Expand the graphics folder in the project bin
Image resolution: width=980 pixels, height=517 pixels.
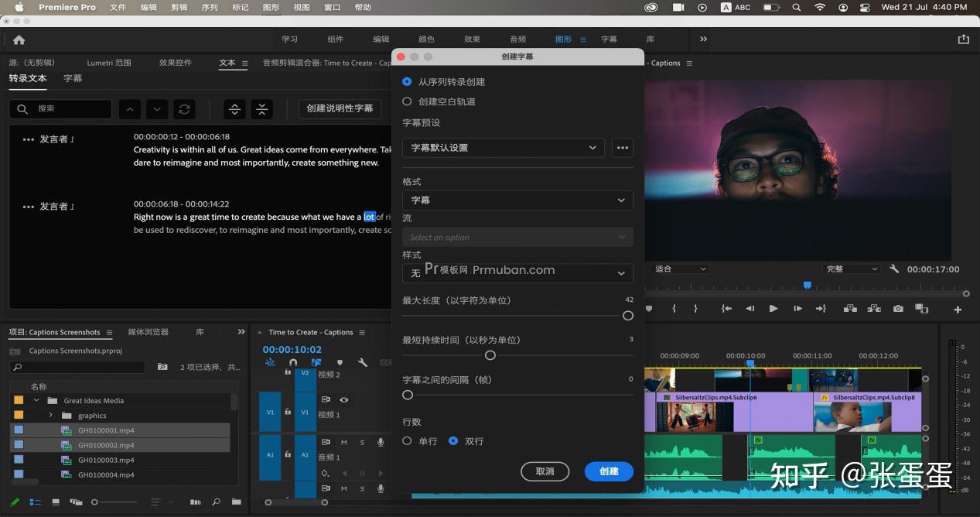coord(51,416)
